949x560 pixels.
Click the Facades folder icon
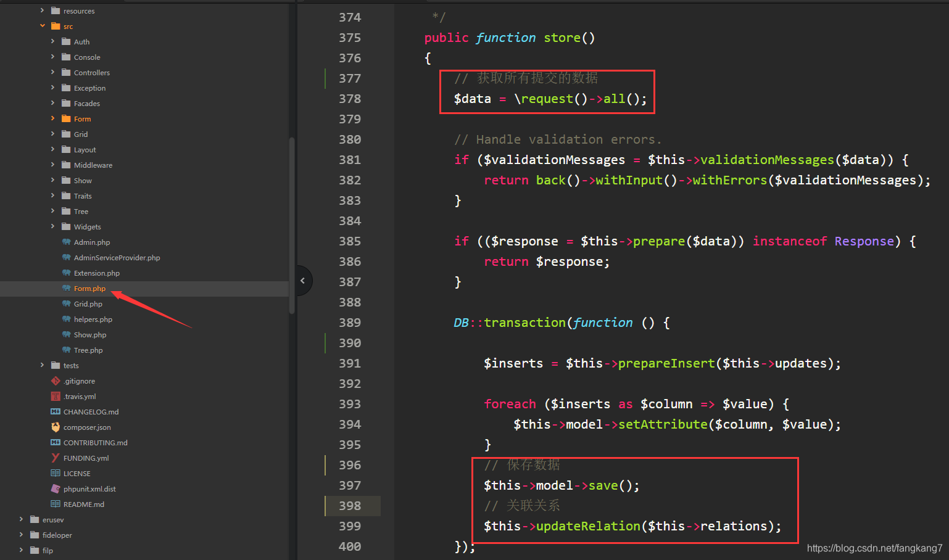[66, 103]
